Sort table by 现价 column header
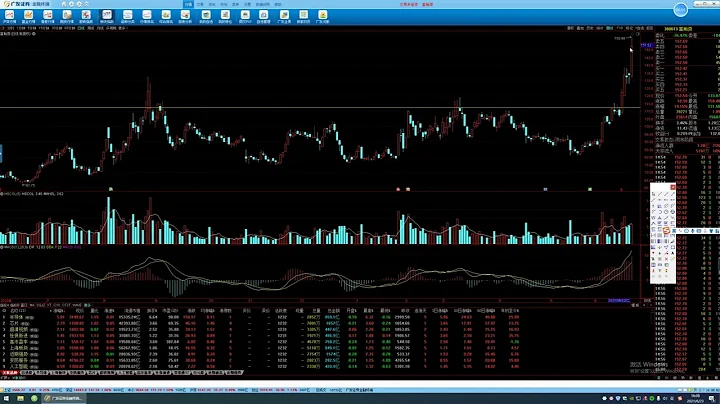 (79, 311)
